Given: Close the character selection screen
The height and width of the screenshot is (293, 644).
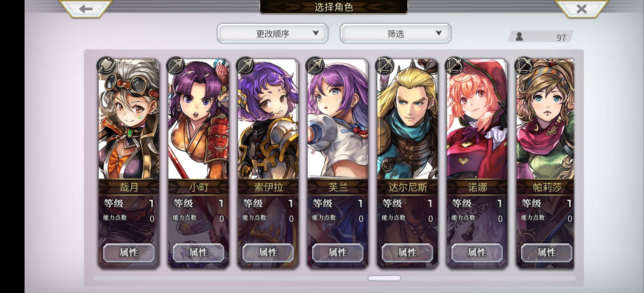Looking at the screenshot, I should click(x=582, y=9).
